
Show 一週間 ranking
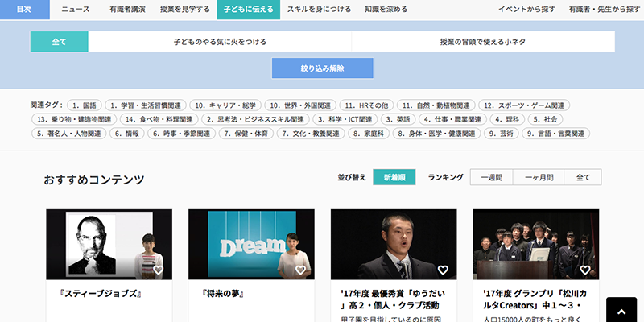(x=491, y=178)
